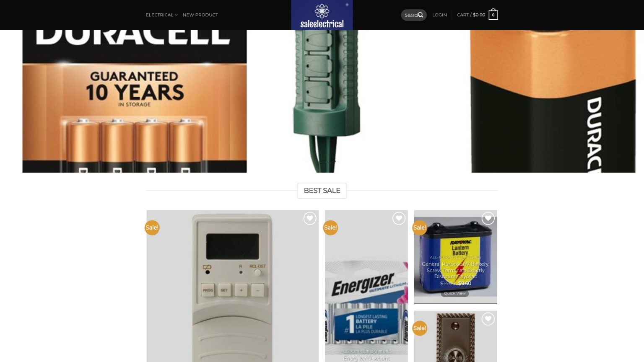Viewport: 644px width, 362px height.
Task: Click the green power strip banner image
Action: click(326, 101)
